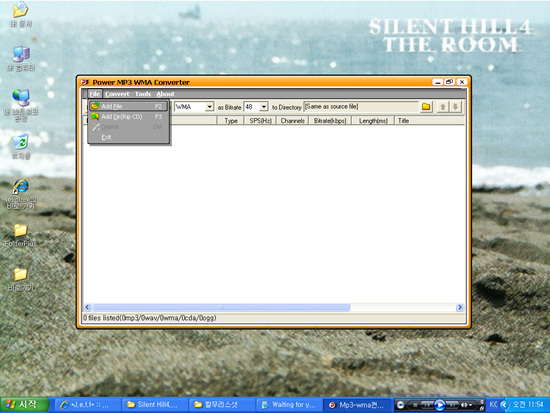Sort by SPS(Hz) column header
The height and width of the screenshot is (413, 550).
tap(260, 121)
